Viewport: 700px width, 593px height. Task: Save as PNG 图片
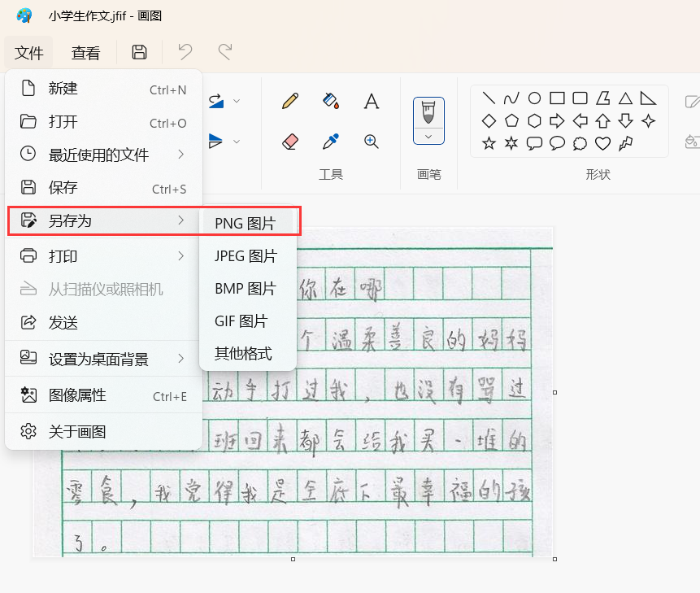[x=248, y=223]
